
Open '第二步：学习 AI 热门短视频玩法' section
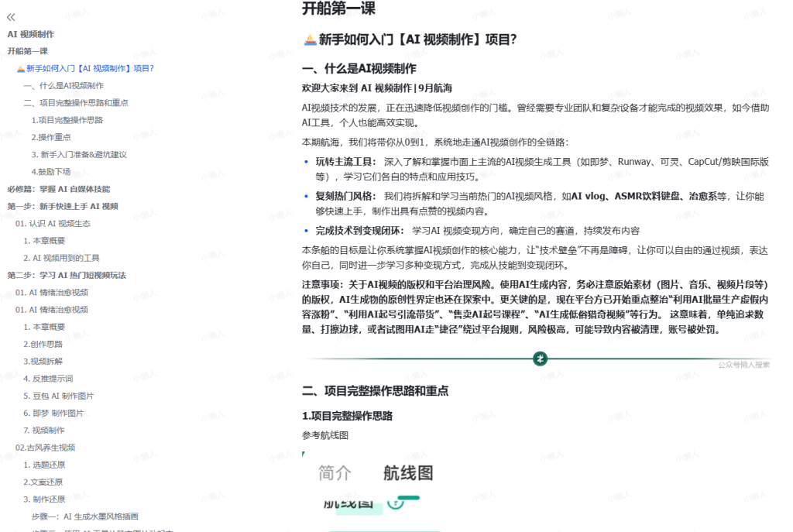[x=67, y=275]
